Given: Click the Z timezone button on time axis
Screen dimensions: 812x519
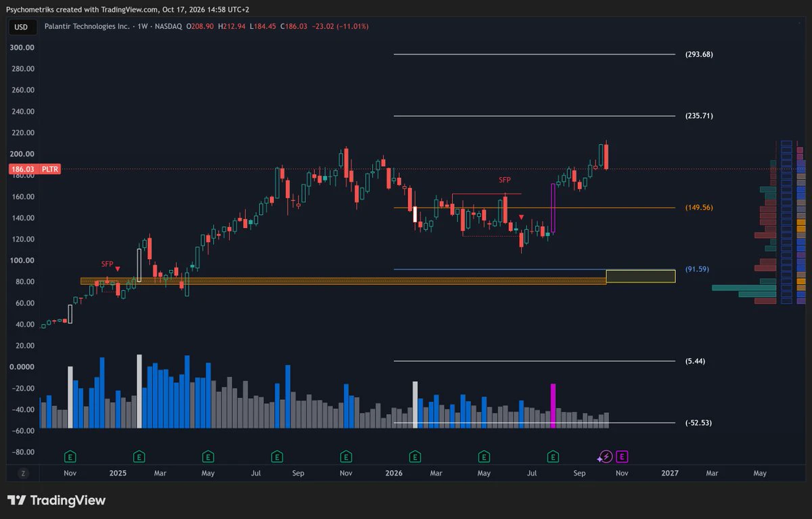Looking at the screenshot, I should point(22,474).
